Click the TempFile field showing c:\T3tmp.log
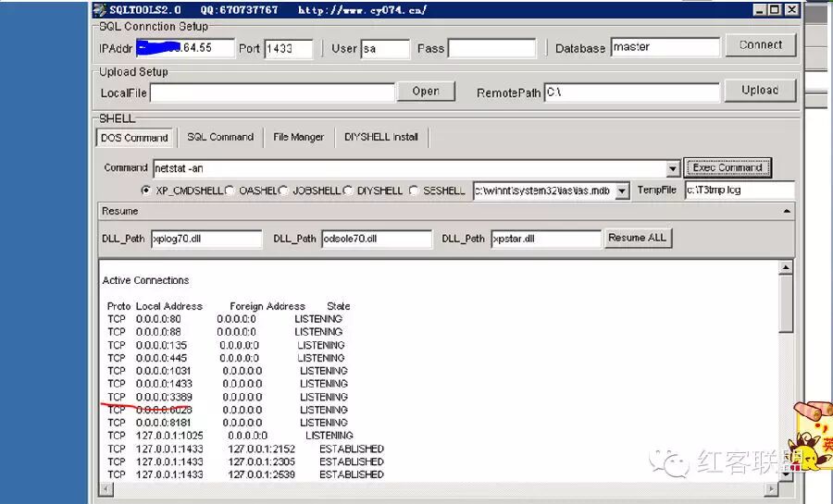 740,190
